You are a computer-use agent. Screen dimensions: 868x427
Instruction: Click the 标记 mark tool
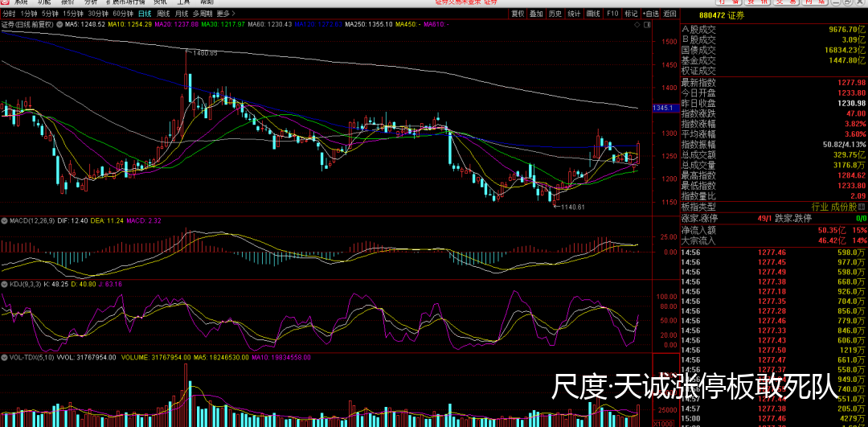tap(631, 14)
